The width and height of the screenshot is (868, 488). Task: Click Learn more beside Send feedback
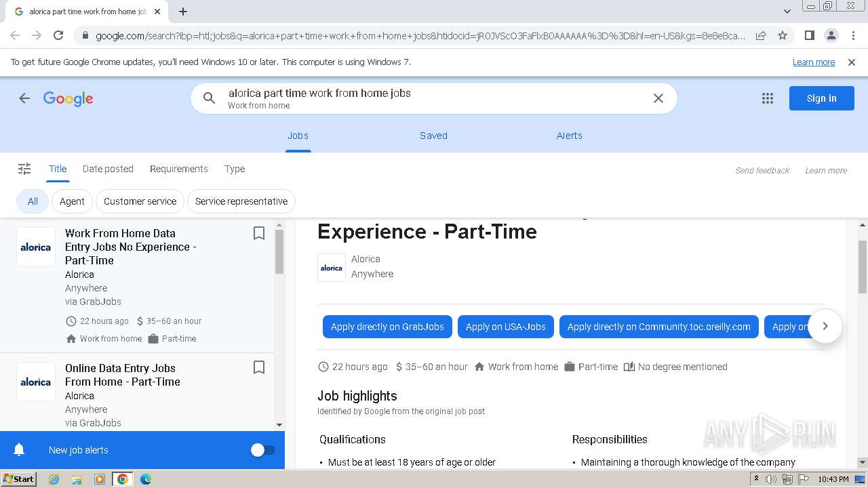(826, 171)
